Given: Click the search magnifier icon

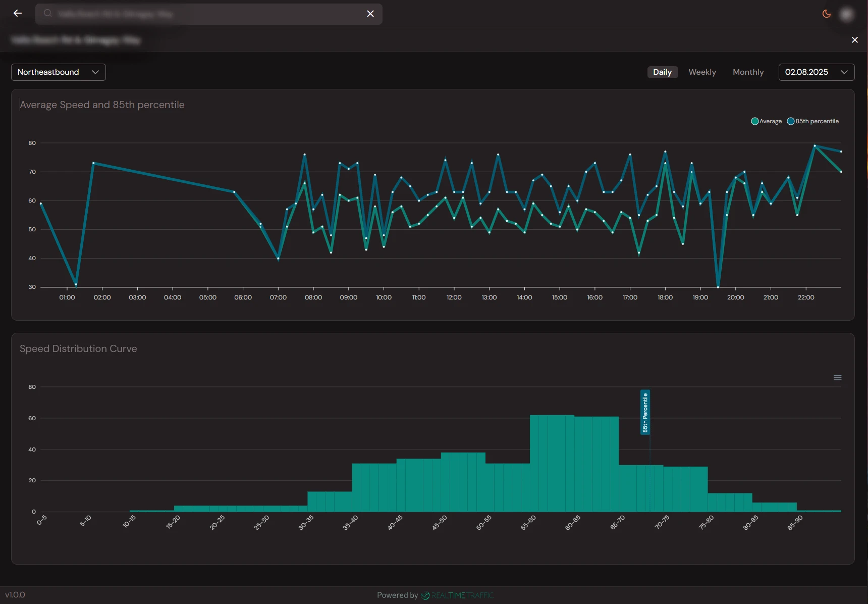Looking at the screenshot, I should point(48,14).
